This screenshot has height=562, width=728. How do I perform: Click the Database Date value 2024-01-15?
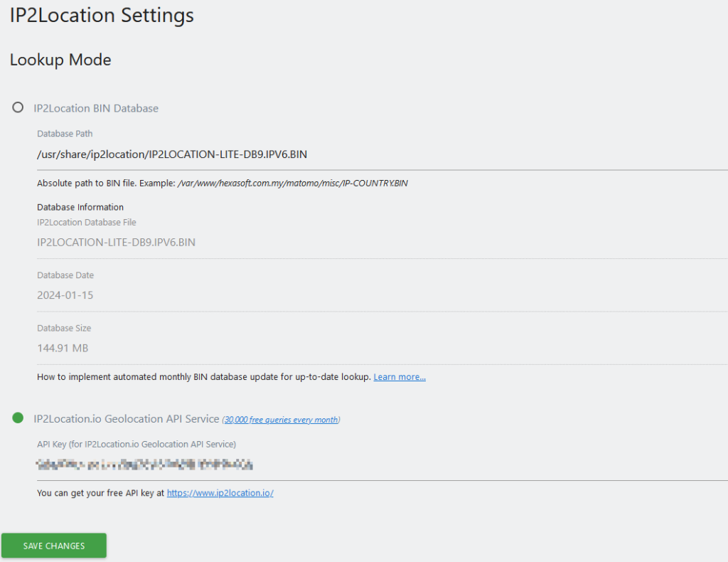click(65, 295)
